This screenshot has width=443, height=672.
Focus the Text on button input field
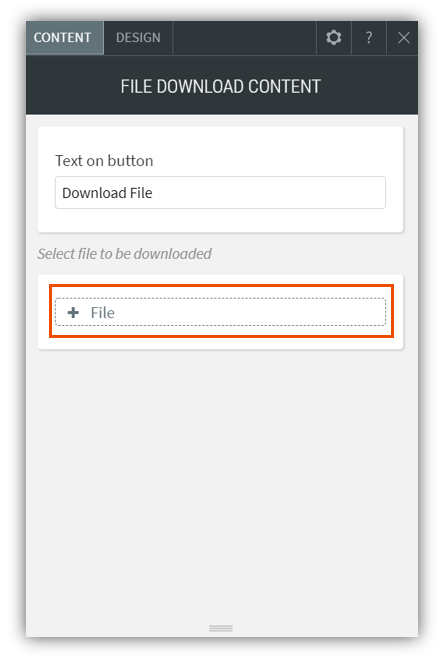point(220,193)
